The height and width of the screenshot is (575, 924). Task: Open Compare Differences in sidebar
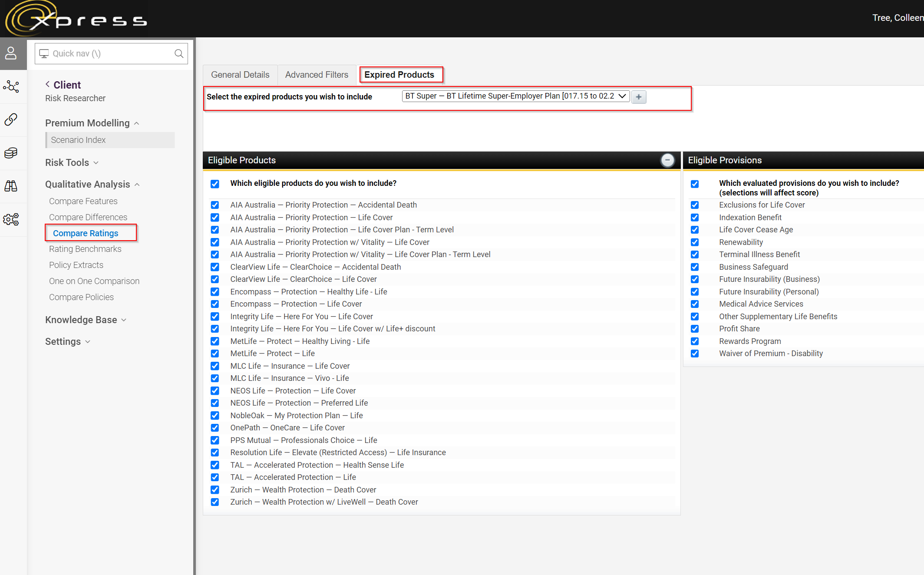88,217
